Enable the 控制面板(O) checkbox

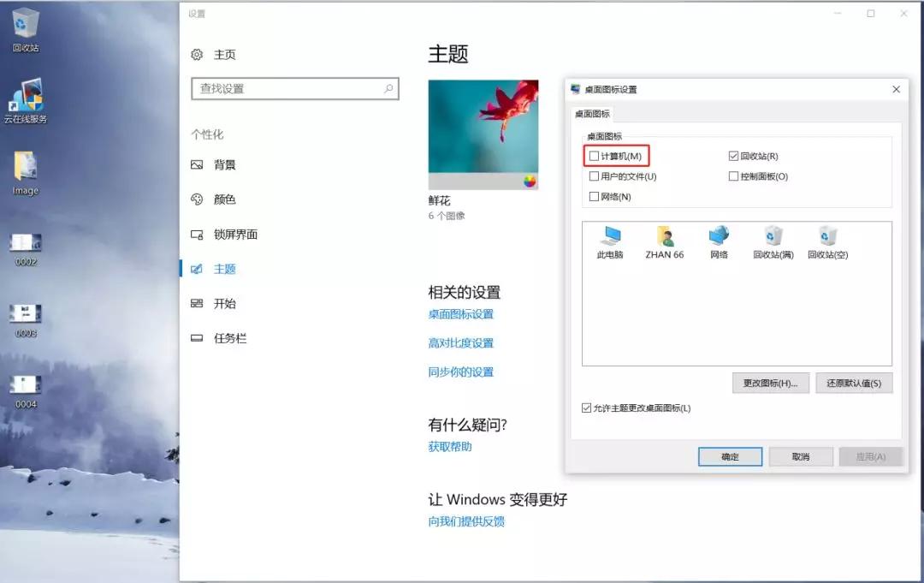tap(733, 175)
